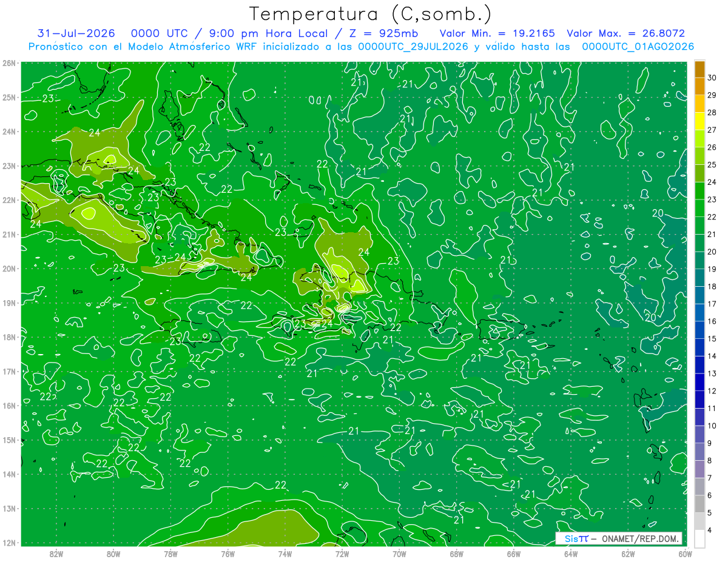Click the 16N latitude label

8,406
